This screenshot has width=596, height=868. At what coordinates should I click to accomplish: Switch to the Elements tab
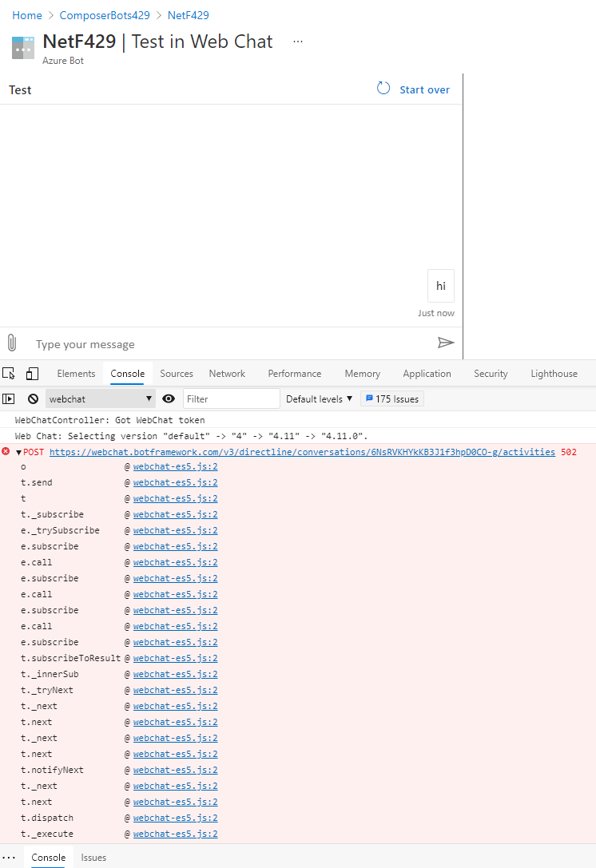(76, 374)
